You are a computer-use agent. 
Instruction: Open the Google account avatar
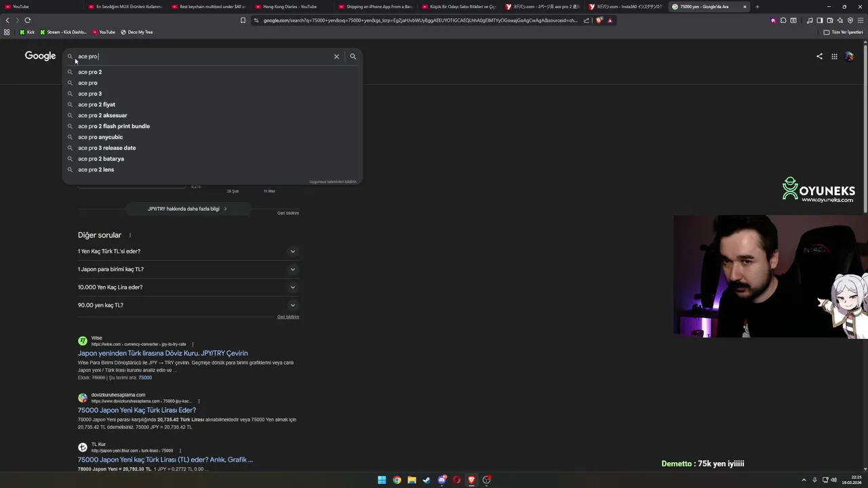(x=849, y=56)
